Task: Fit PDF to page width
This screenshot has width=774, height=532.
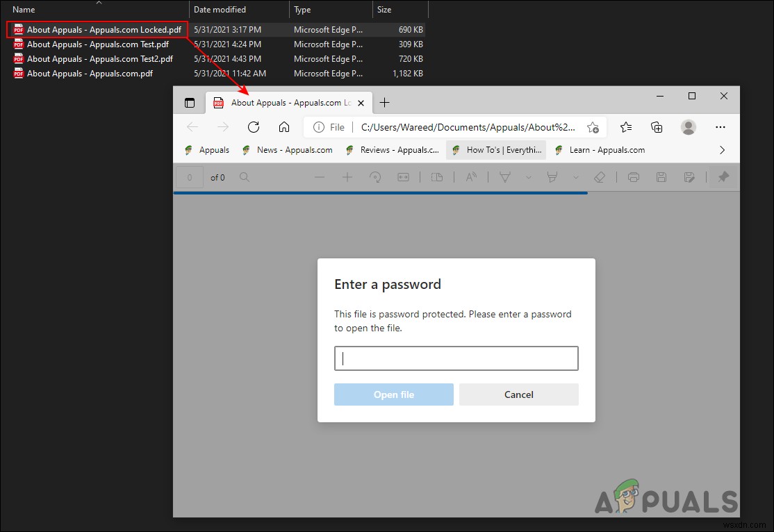Action: pyautogui.click(x=403, y=177)
